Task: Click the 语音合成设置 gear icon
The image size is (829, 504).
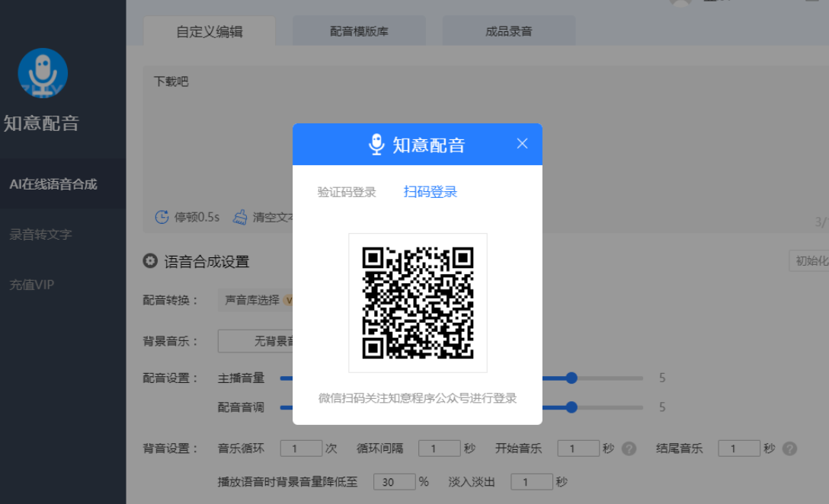Action: tap(150, 261)
